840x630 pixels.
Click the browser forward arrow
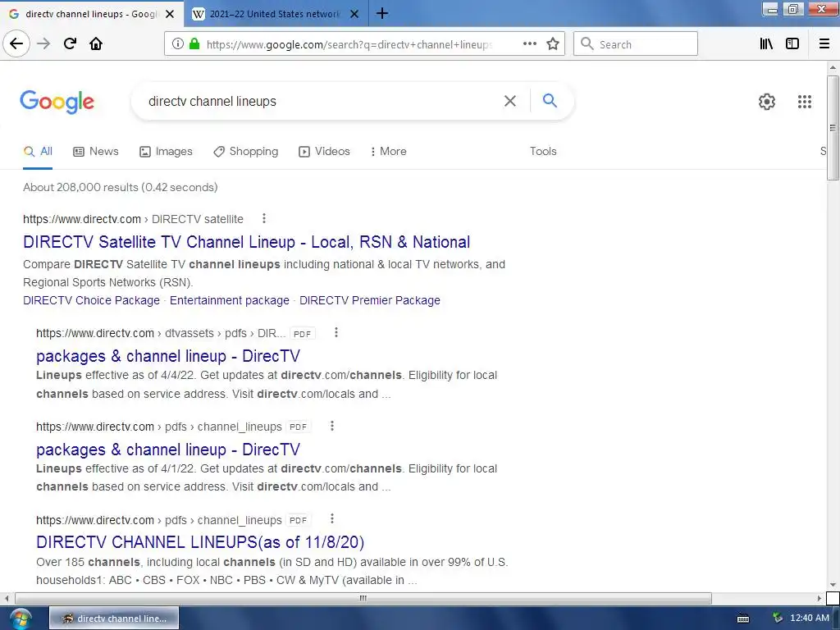point(43,44)
